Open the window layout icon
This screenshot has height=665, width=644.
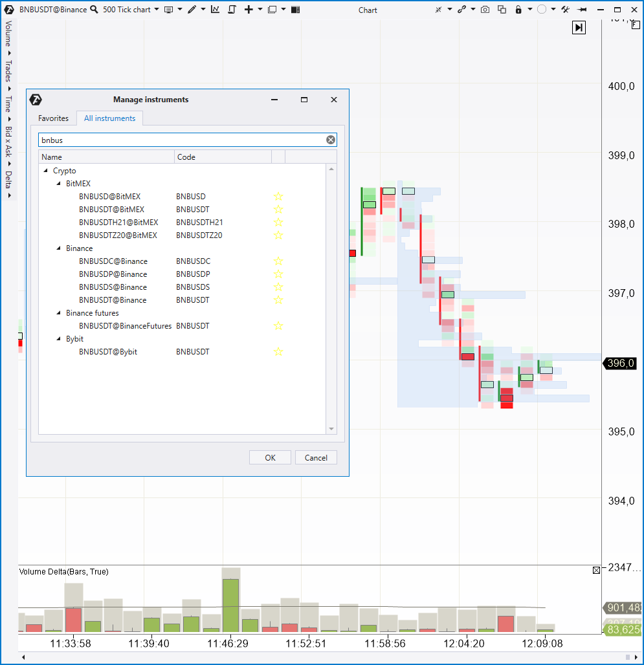tap(272, 9)
